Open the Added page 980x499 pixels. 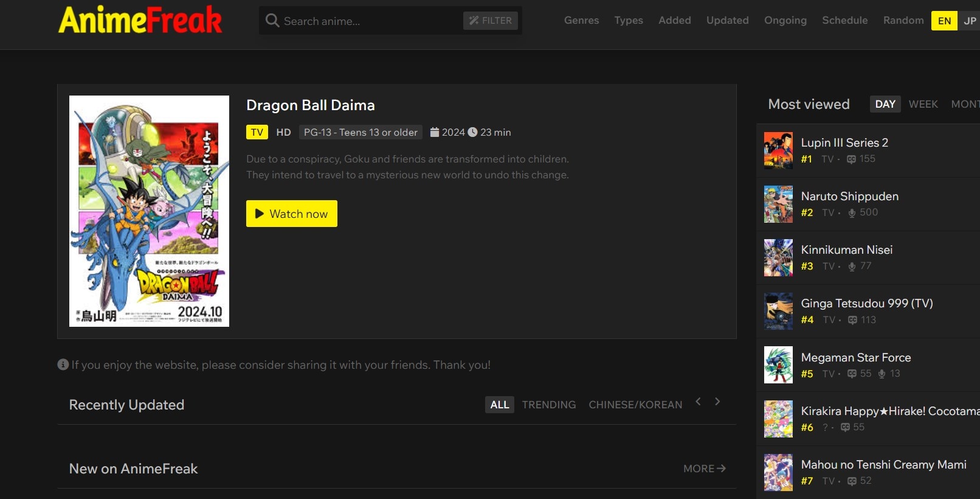(x=675, y=20)
